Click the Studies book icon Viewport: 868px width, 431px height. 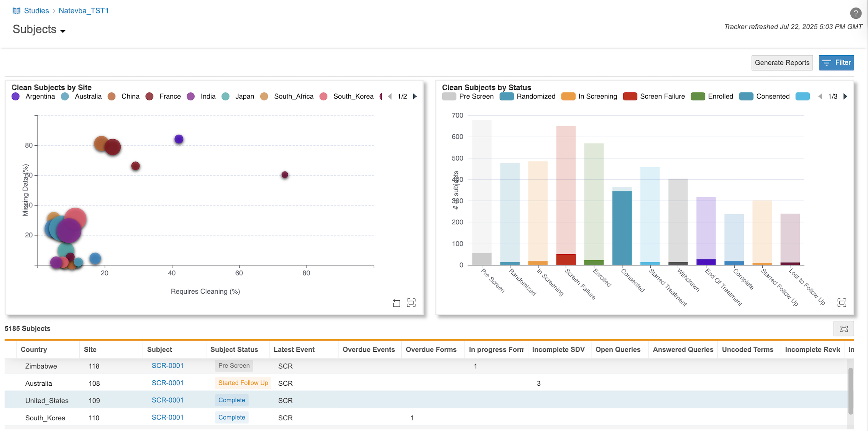click(x=16, y=11)
